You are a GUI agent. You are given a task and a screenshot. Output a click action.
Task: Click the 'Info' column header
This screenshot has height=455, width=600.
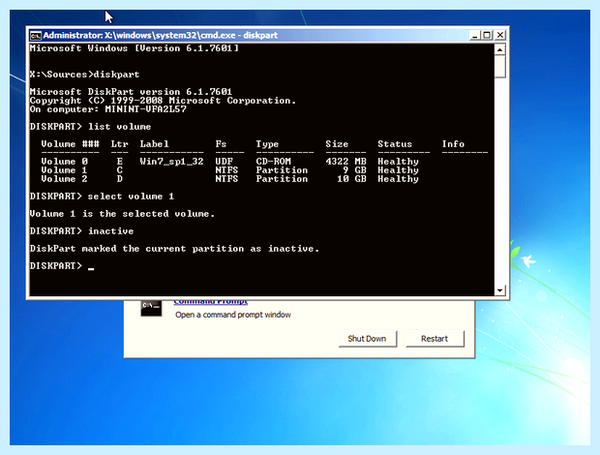453,144
